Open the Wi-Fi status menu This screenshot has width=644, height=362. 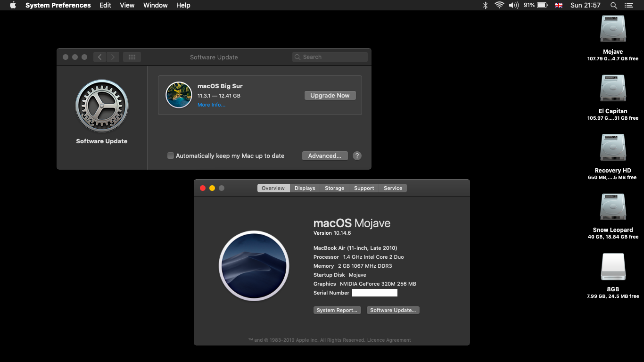pyautogui.click(x=499, y=5)
